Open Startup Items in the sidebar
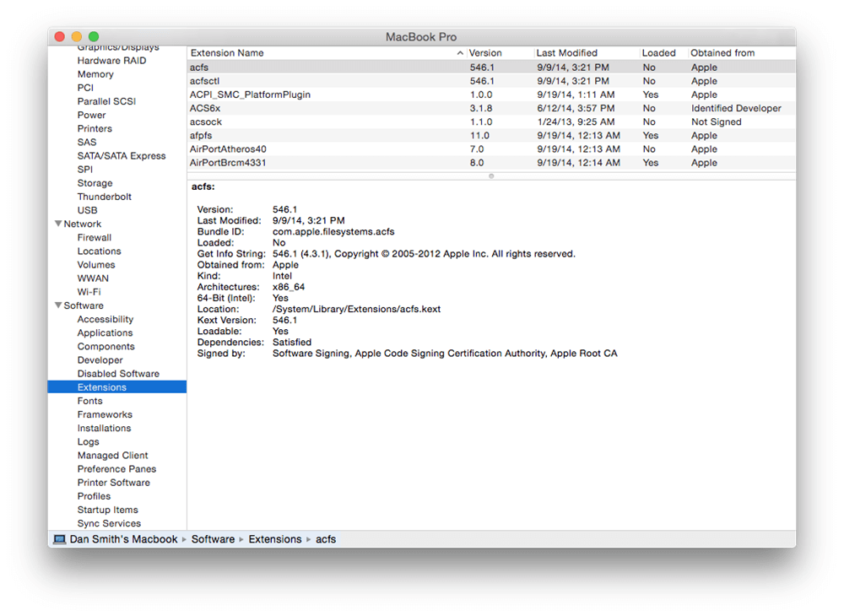The height and width of the screenshot is (616, 844). coord(107,510)
